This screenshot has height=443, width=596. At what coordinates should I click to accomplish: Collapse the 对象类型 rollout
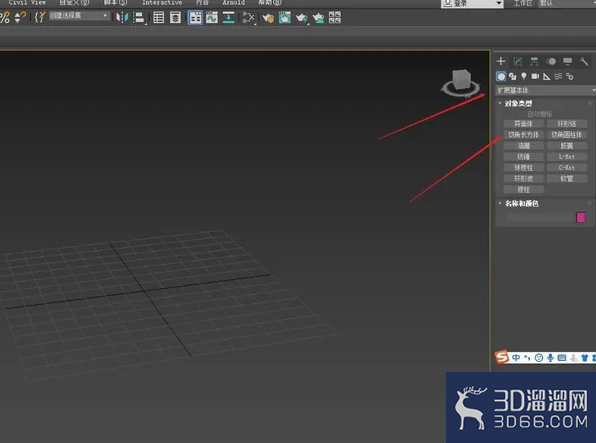(x=518, y=103)
